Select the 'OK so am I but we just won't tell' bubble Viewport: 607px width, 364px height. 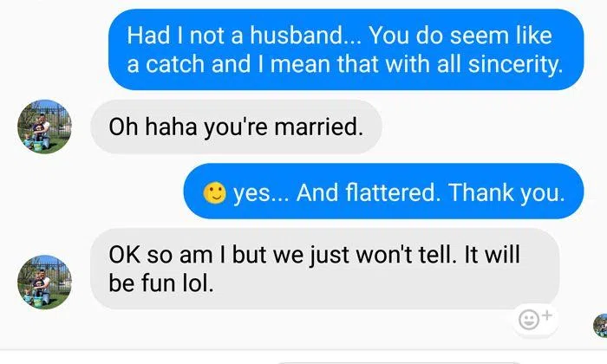[325, 269]
